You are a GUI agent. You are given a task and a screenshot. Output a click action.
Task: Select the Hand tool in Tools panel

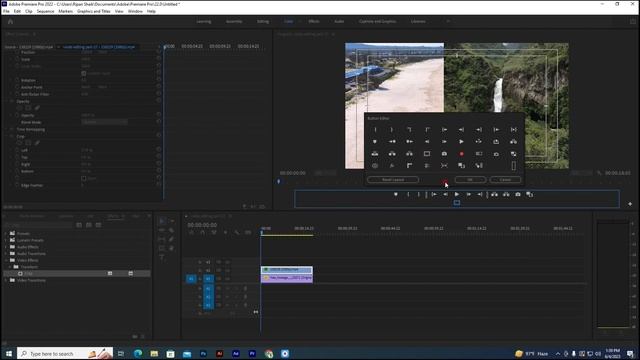(171, 248)
